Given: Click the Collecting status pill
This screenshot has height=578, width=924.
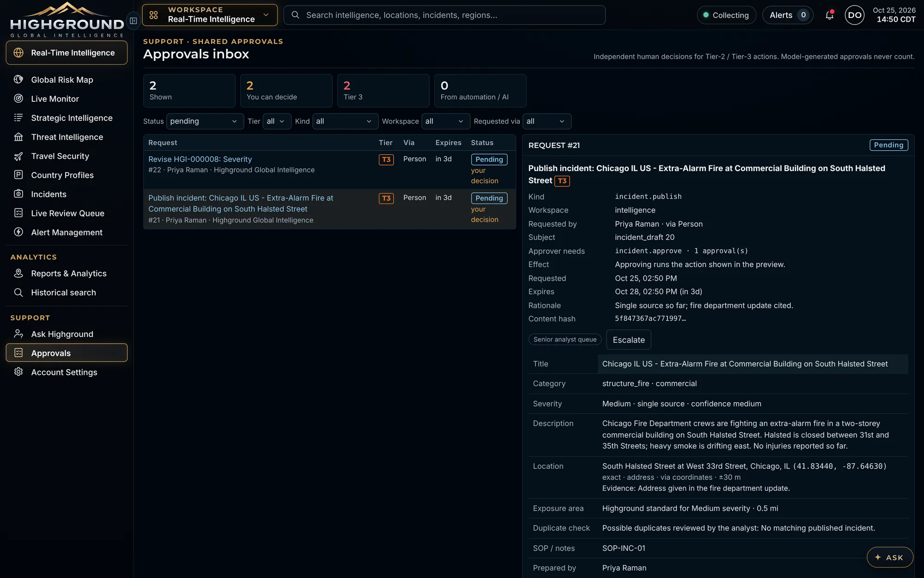Looking at the screenshot, I should coord(726,15).
